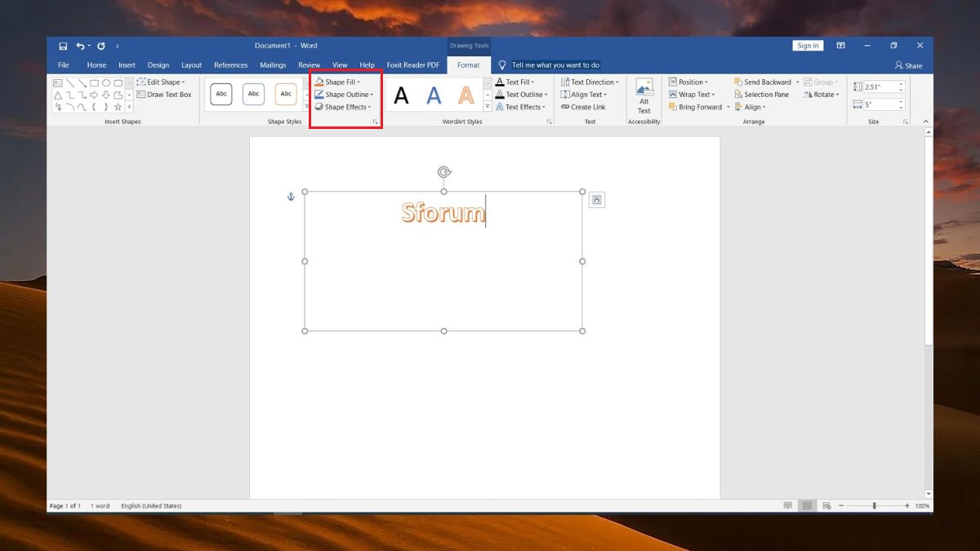Open the Edit Shape dropdown
This screenshot has height=551, width=980.
click(161, 82)
